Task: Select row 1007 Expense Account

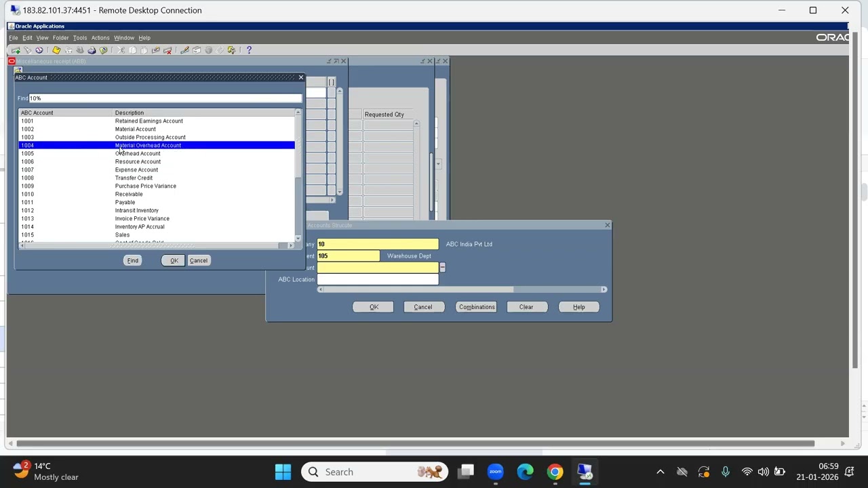Action: click(x=157, y=169)
